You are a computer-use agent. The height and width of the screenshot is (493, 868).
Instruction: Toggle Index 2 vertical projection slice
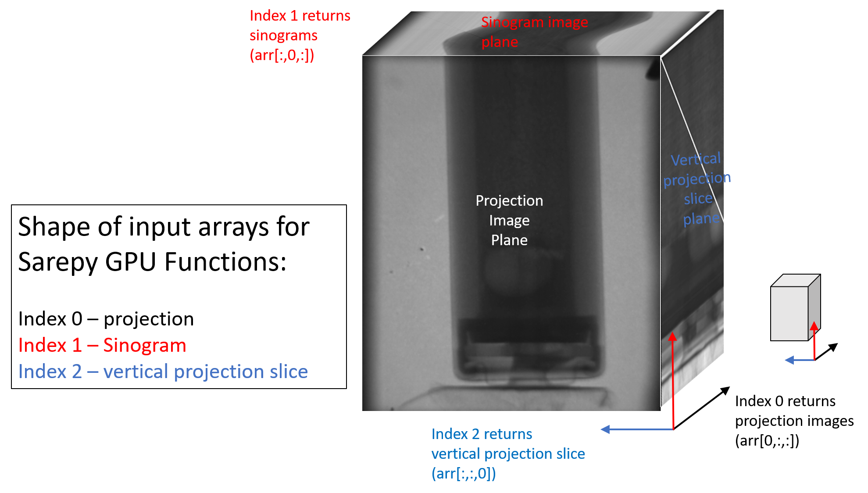click(x=137, y=369)
